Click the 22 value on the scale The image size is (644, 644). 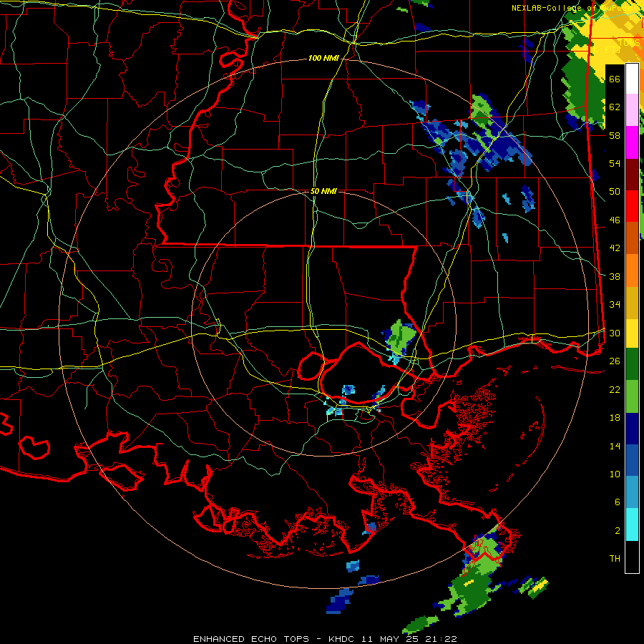tap(615, 389)
